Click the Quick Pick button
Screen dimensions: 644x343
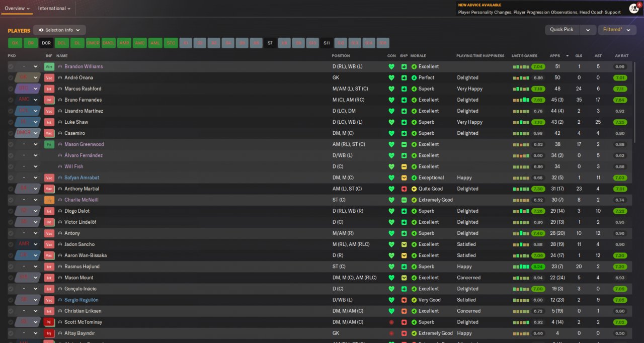[562, 30]
